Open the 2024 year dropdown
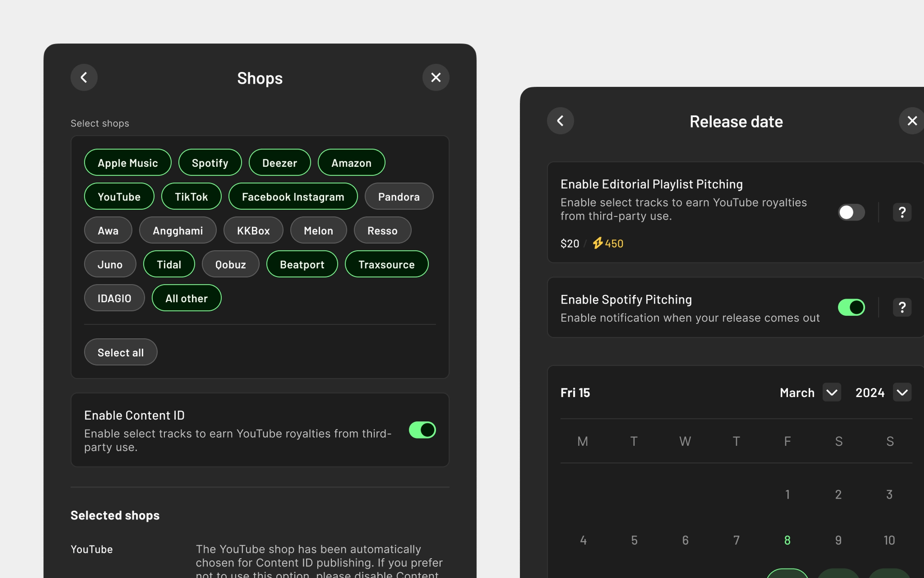924x578 pixels. click(902, 392)
